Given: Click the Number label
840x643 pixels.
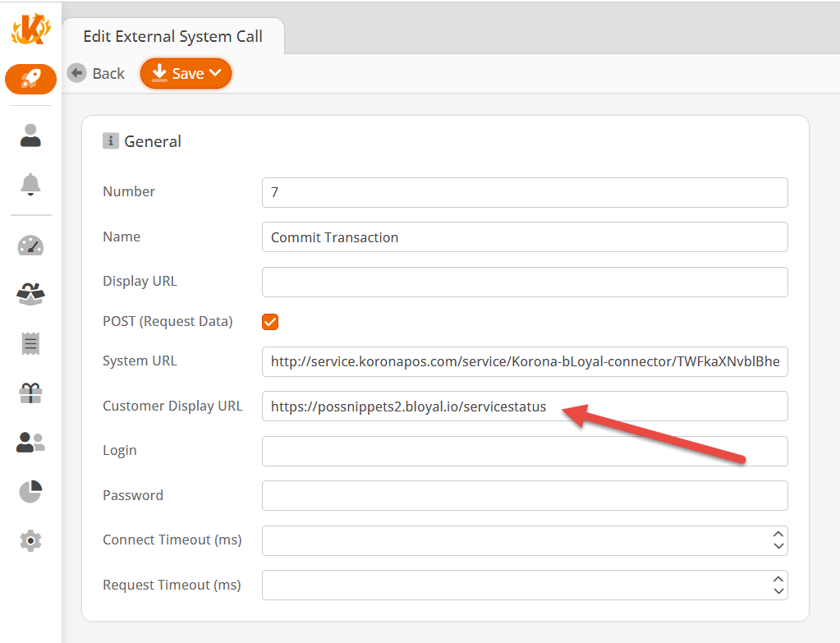Looking at the screenshot, I should tap(129, 191).
